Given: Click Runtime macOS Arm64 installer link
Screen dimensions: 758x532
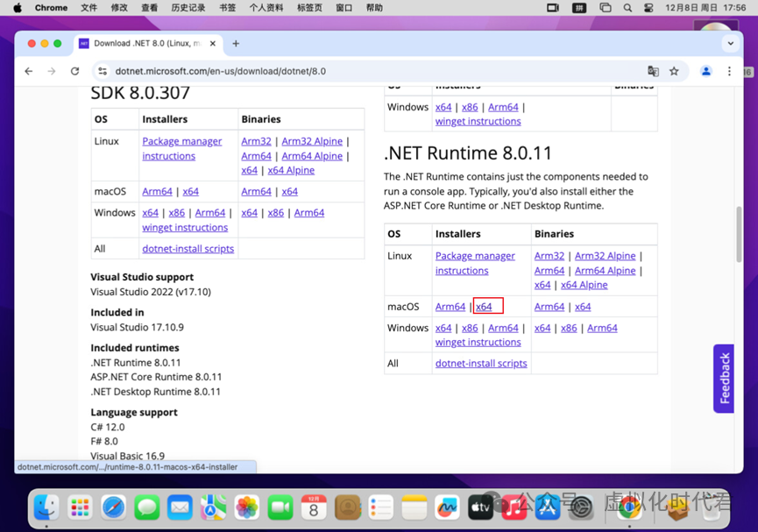Looking at the screenshot, I should point(450,307).
